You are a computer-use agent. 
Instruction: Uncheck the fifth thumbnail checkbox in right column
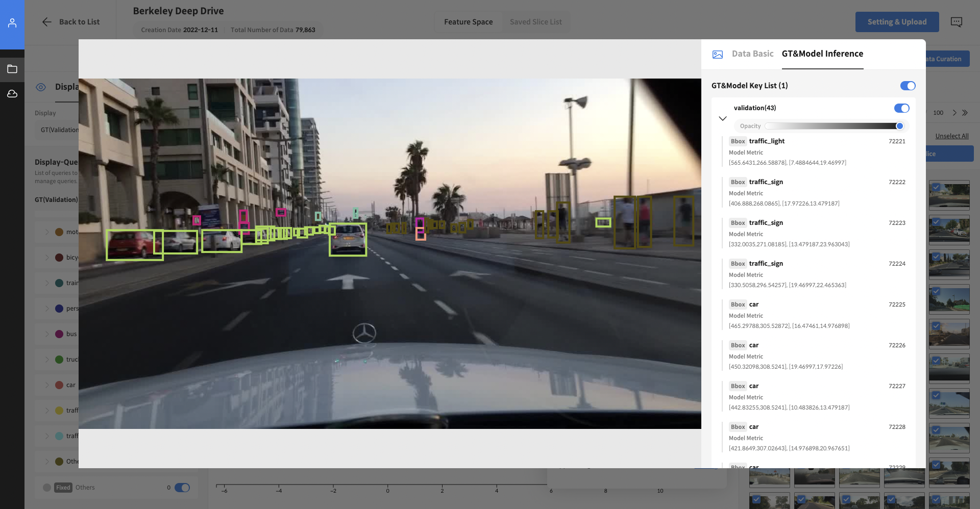click(x=936, y=326)
